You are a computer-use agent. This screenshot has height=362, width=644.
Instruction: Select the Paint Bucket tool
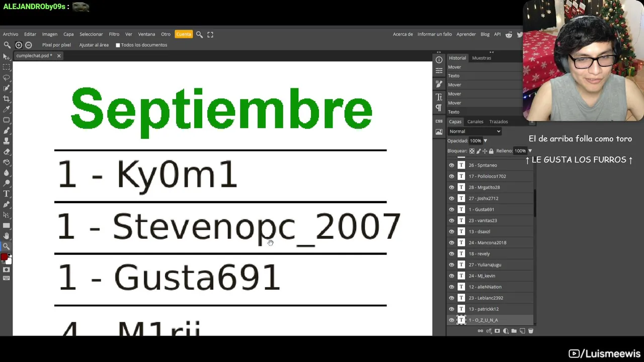[x=6, y=162]
